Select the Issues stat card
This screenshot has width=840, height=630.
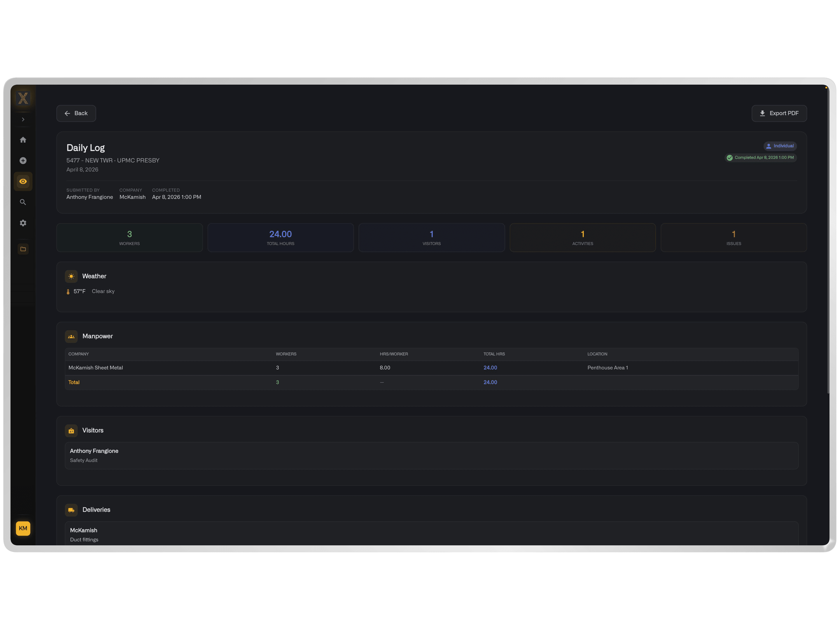734,237
